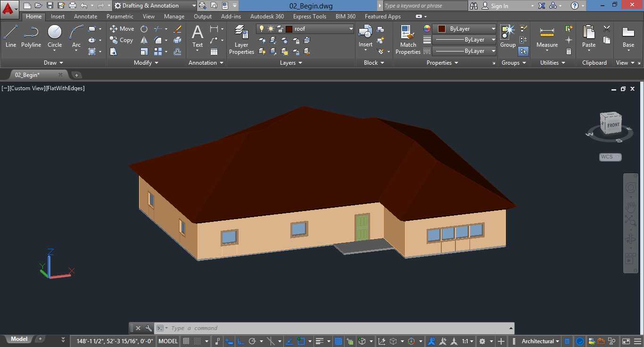Open the Manage ribbon tab
The image size is (644, 347).
click(x=174, y=17)
